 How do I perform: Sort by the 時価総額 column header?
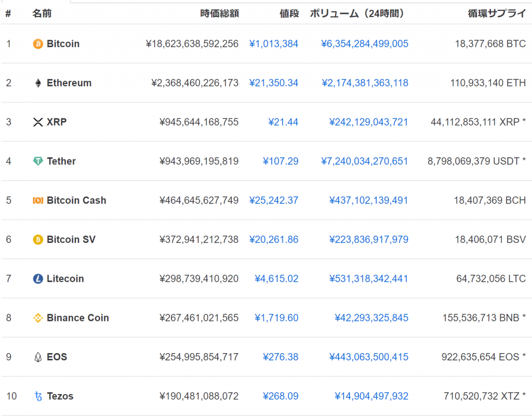220,14
